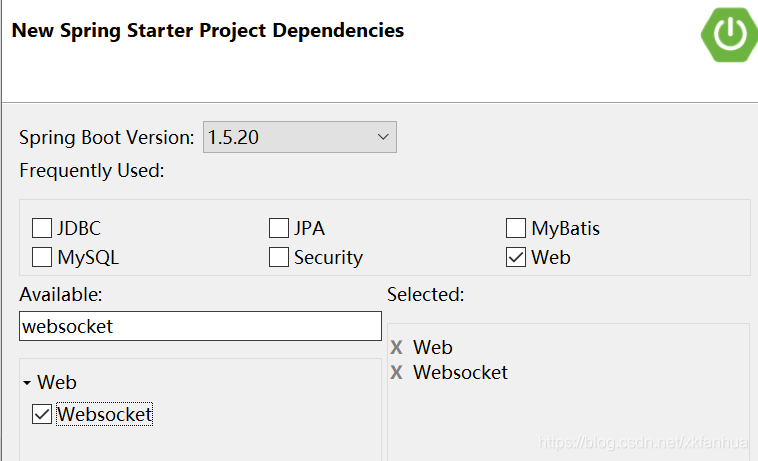Screen dimensions: 758x461
Task: Check the MyBatis option
Action: pyautogui.click(x=516, y=228)
